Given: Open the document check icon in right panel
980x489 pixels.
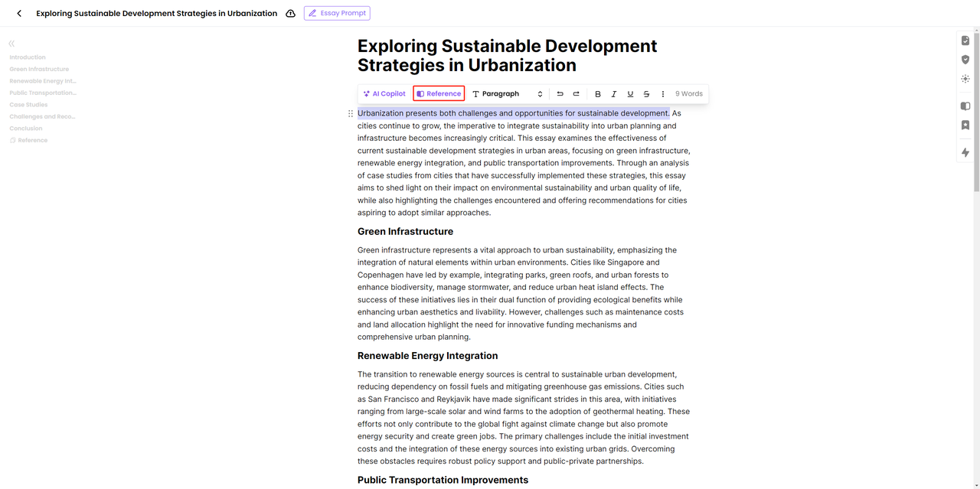Looking at the screenshot, I should click(x=965, y=41).
